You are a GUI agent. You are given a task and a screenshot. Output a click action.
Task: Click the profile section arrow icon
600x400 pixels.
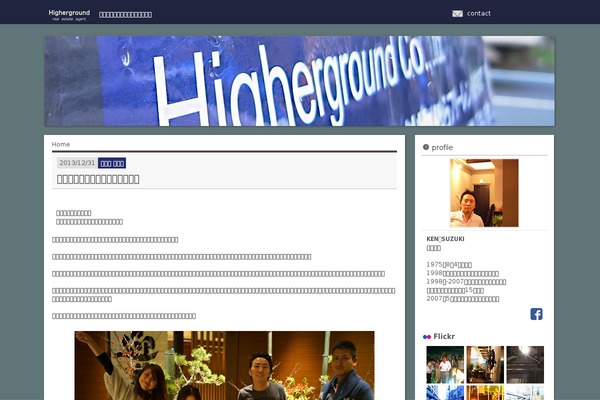[x=426, y=147]
